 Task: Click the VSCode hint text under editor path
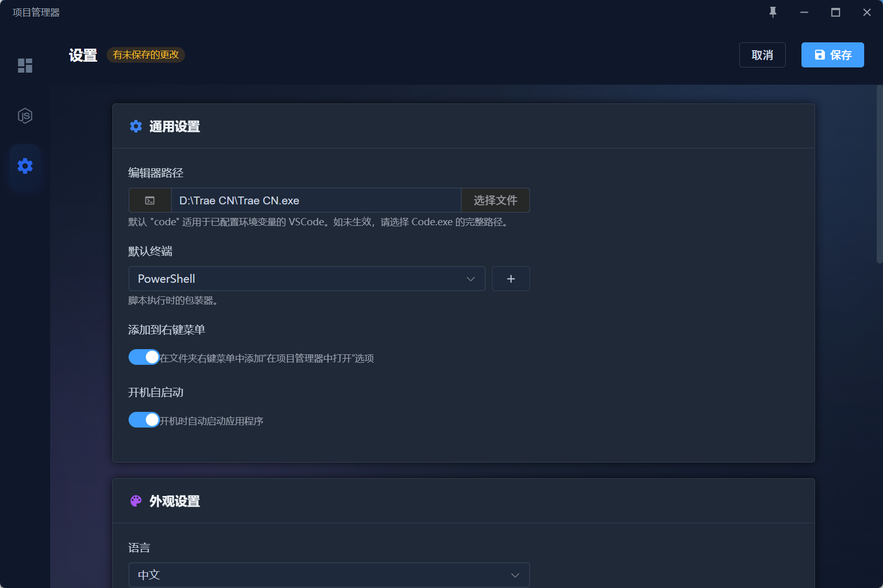pos(318,222)
